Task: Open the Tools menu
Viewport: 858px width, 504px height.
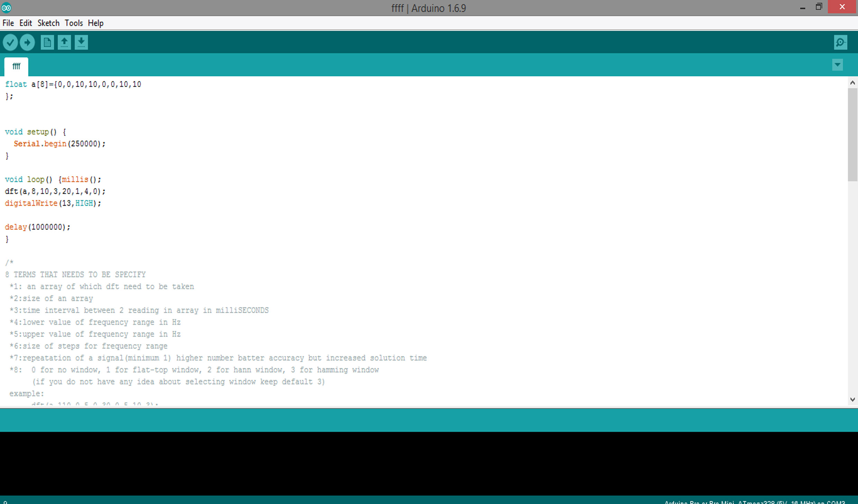Action: tap(74, 23)
